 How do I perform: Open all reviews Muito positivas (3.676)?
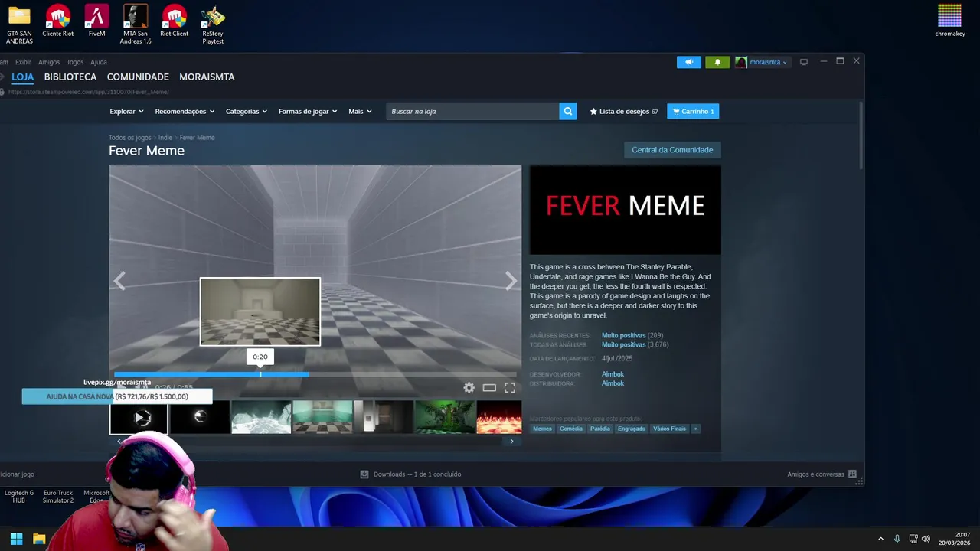(x=635, y=344)
